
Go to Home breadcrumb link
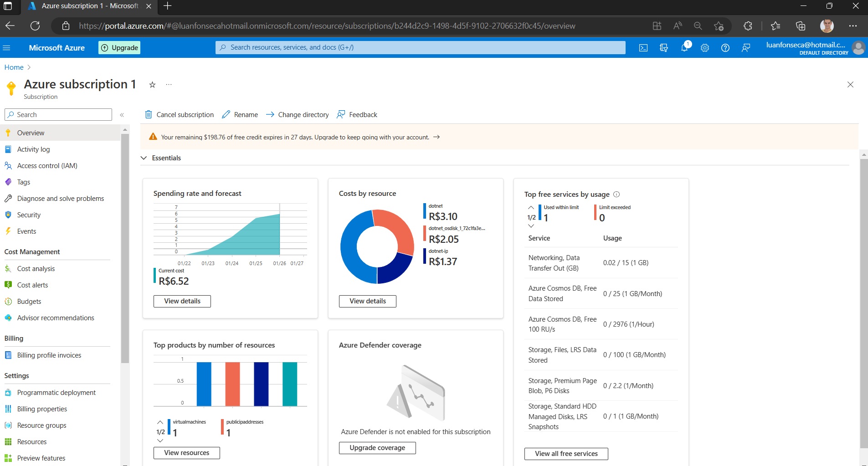point(14,67)
